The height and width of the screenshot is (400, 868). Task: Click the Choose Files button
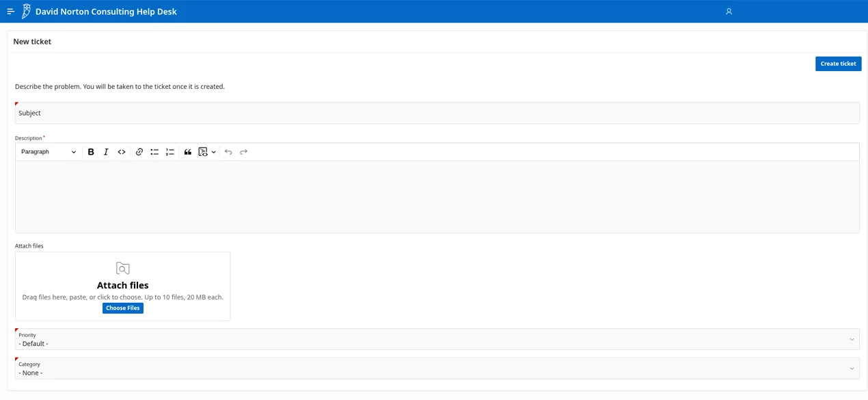click(x=123, y=308)
